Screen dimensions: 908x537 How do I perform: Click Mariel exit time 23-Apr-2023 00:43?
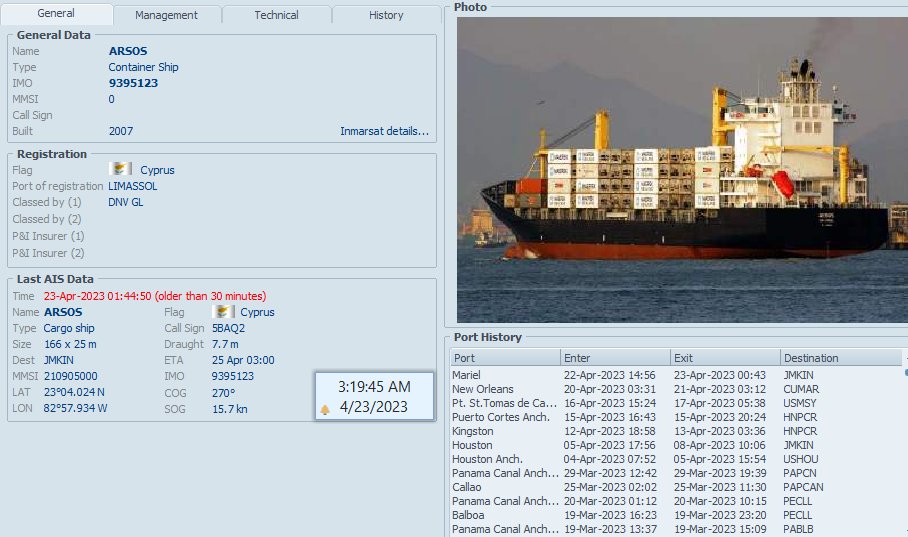(x=720, y=375)
